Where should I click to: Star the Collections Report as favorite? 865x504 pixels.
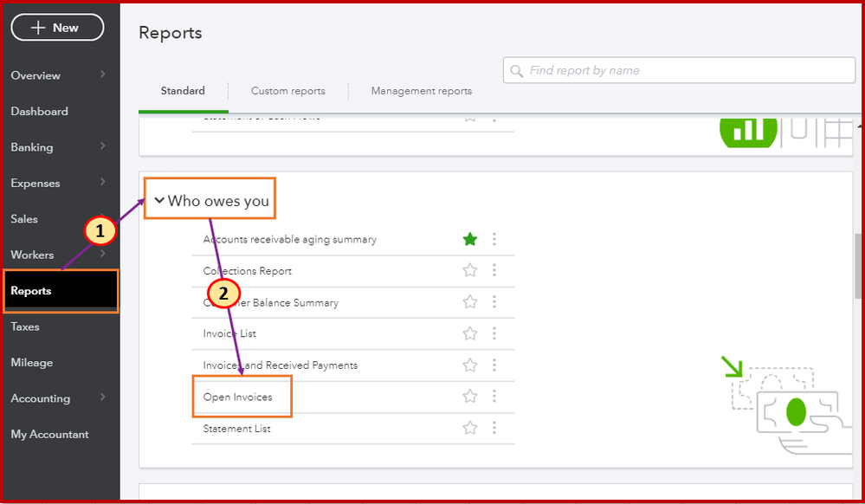tap(470, 270)
